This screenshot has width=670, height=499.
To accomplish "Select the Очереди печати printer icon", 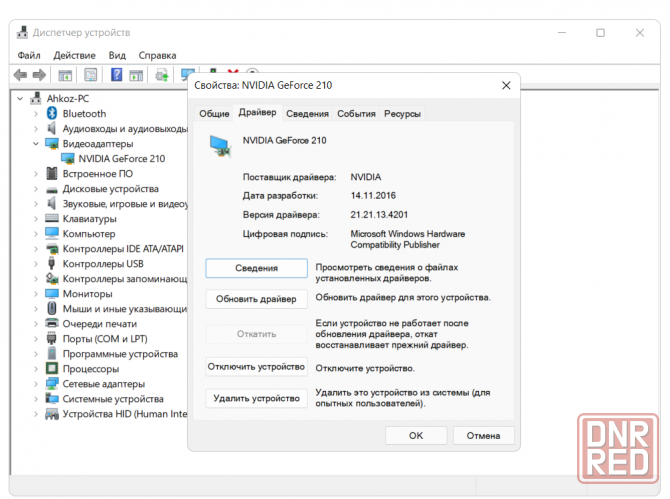I will tap(52, 323).
